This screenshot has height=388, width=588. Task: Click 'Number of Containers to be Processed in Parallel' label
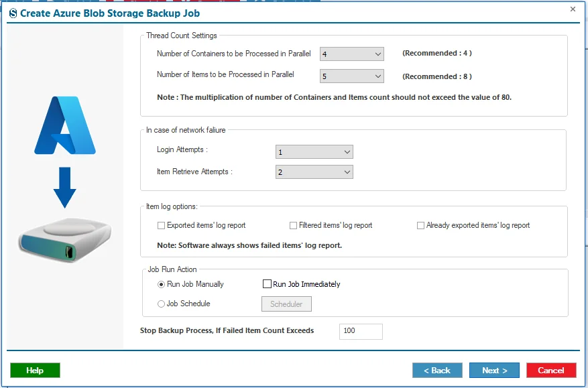tap(233, 54)
